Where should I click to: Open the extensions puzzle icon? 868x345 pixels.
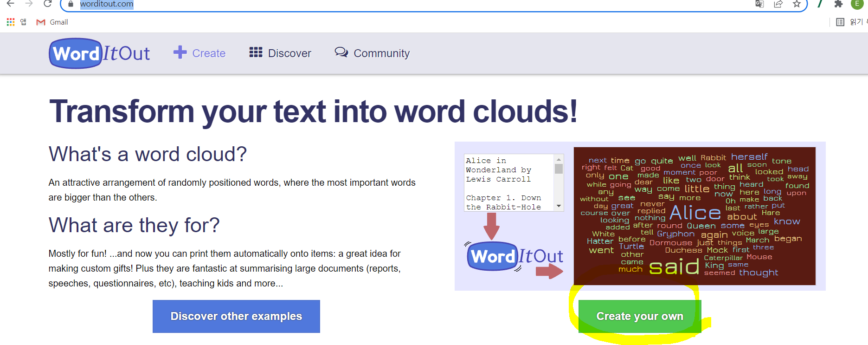(x=838, y=4)
